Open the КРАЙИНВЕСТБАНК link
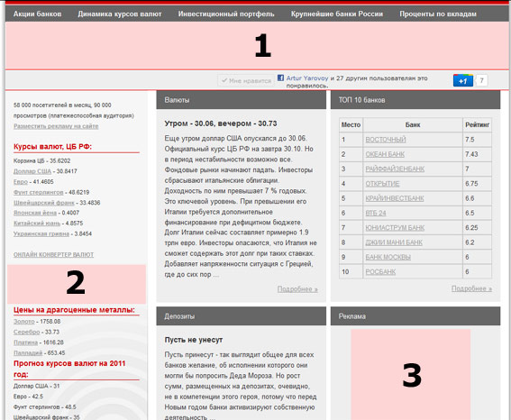The height and width of the screenshot is (420, 511). pos(395,198)
